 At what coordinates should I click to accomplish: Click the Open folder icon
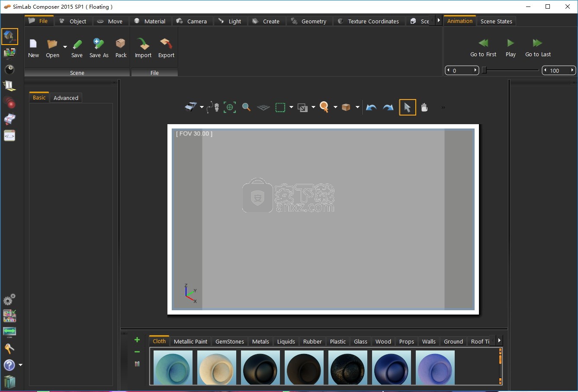pyautogui.click(x=52, y=44)
